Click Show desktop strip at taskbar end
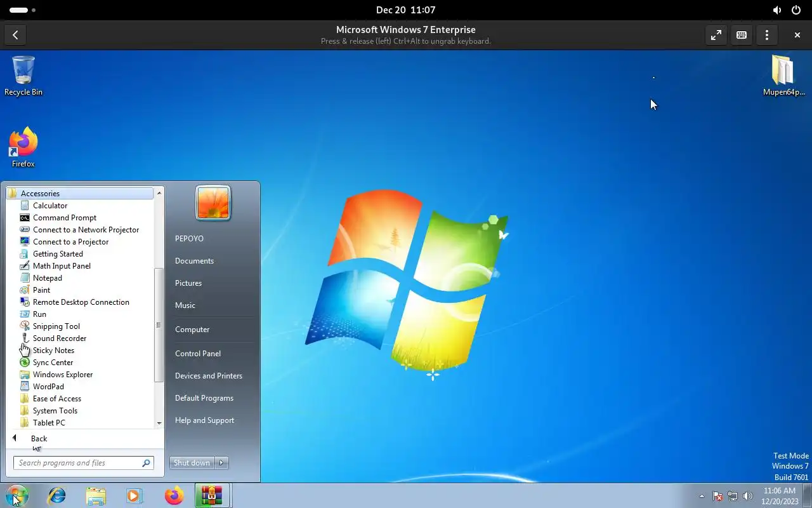Viewport: 812px width, 508px height. (x=808, y=496)
